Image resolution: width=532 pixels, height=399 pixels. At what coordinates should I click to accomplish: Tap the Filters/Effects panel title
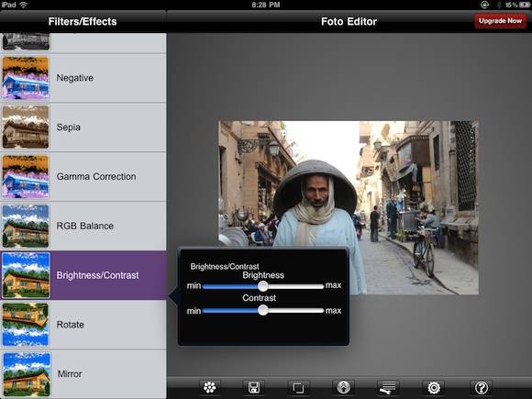[x=83, y=21]
